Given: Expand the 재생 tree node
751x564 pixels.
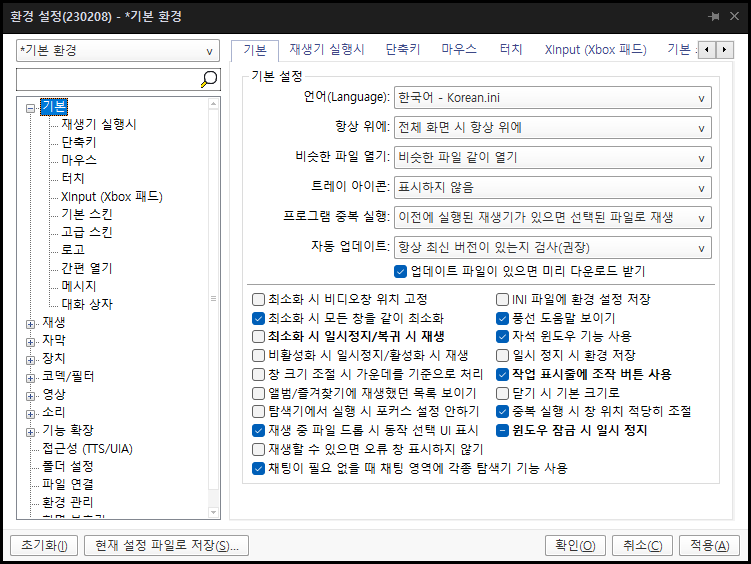Looking at the screenshot, I should click(x=30, y=324).
